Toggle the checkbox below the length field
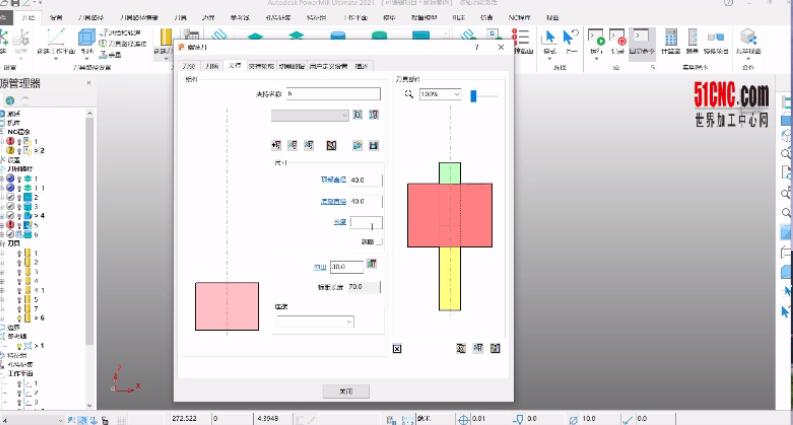 [379, 242]
